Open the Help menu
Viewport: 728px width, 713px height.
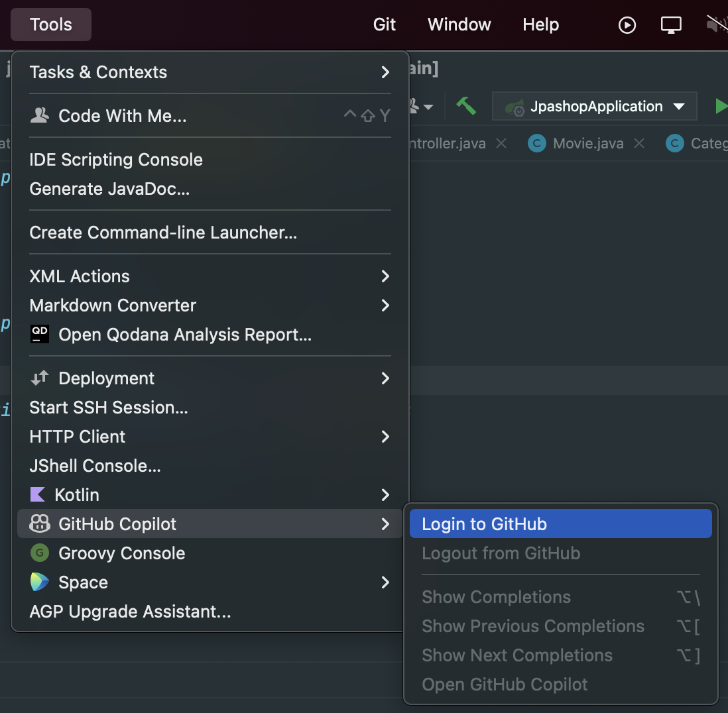coord(540,25)
